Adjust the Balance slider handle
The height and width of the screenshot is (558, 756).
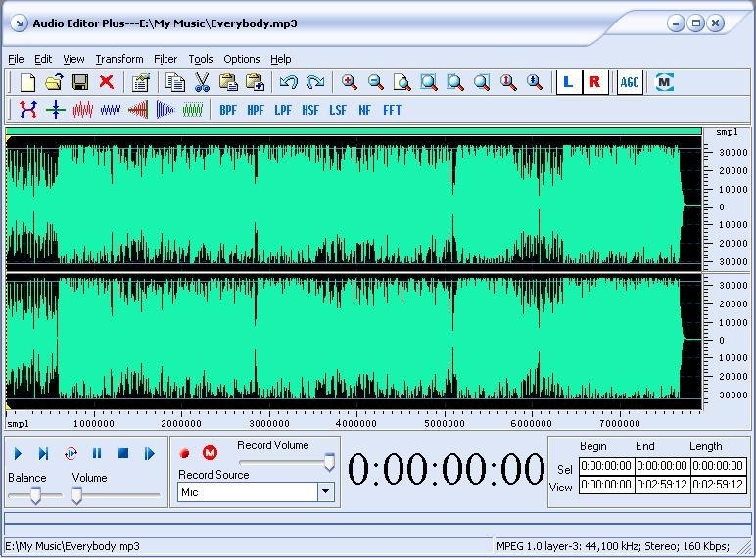tap(35, 495)
